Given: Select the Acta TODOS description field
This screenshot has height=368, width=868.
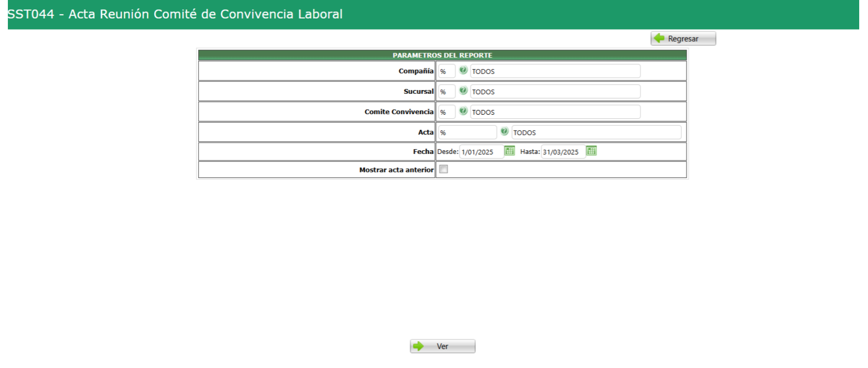Looking at the screenshot, I should pyautogui.click(x=596, y=132).
